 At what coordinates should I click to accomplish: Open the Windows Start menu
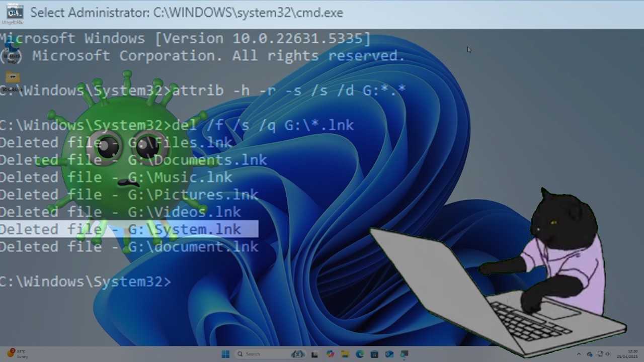click(x=225, y=354)
